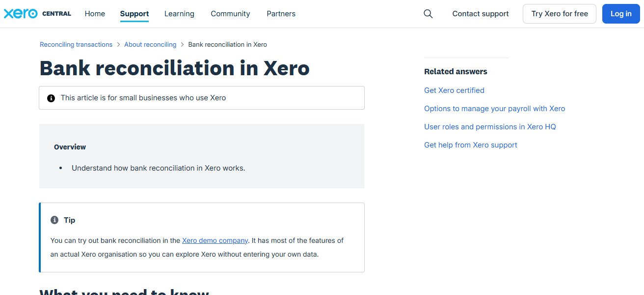This screenshot has height=295, width=644.
Task: Open Options to manage your payroll with Xero
Action: pyautogui.click(x=494, y=109)
